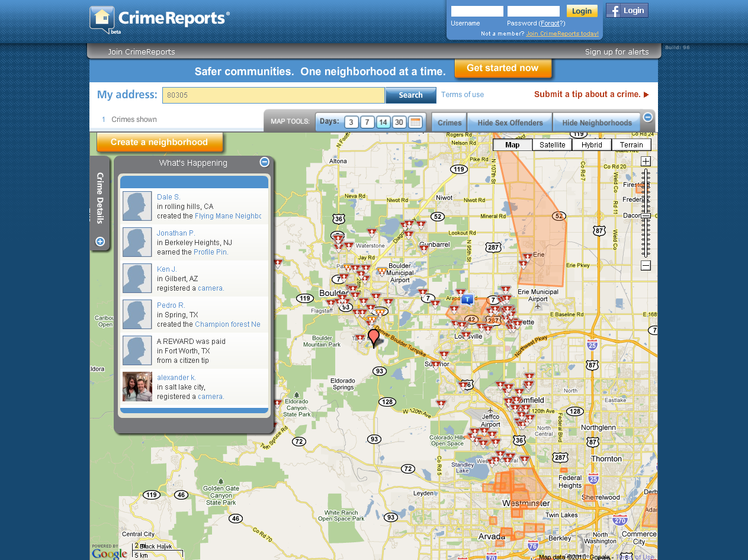Click Get started now button
This screenshot has height=560, width=748.
503,68
